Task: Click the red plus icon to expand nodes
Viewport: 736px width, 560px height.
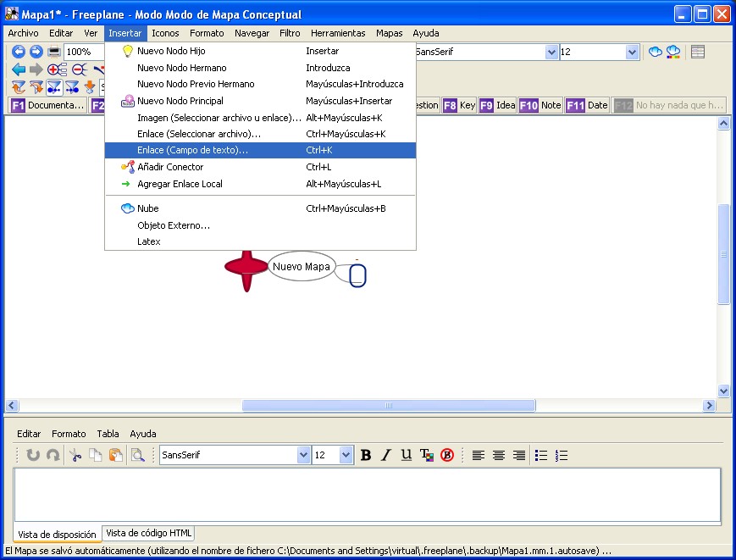Action: [57, 70]
